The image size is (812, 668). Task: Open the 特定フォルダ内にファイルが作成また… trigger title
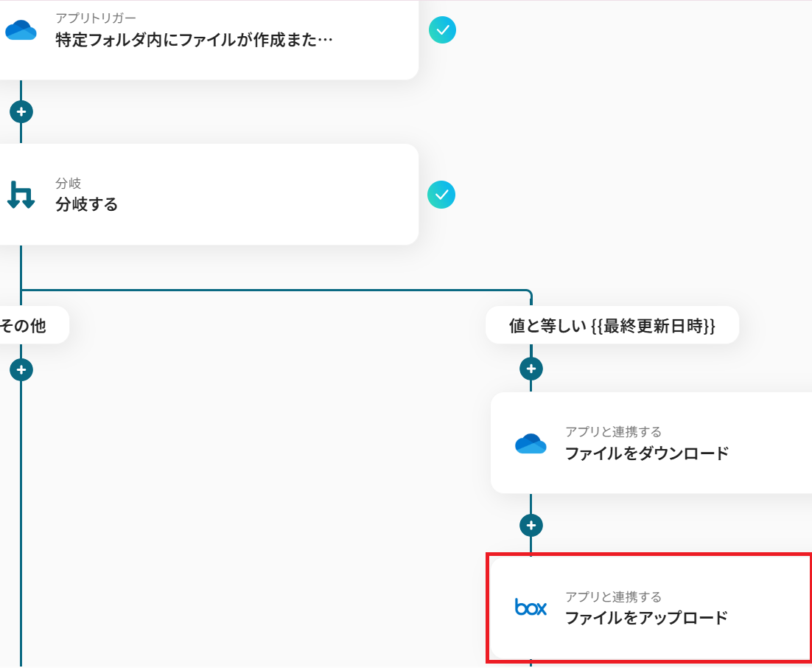194,40
